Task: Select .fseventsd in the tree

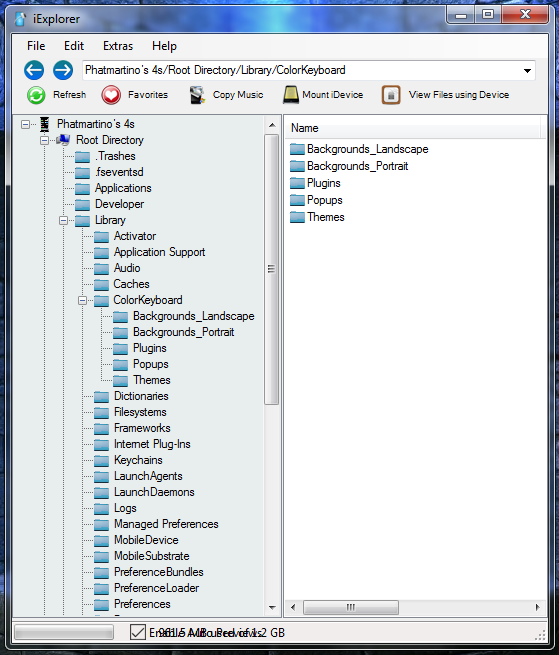Action: pos(119,172)
